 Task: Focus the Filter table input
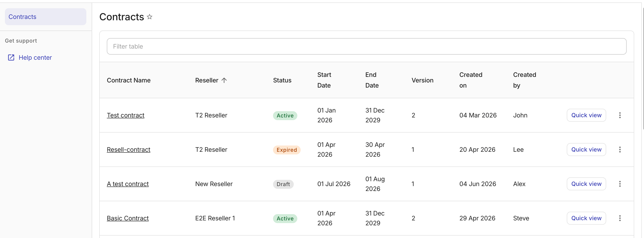(x=367, y=46)
